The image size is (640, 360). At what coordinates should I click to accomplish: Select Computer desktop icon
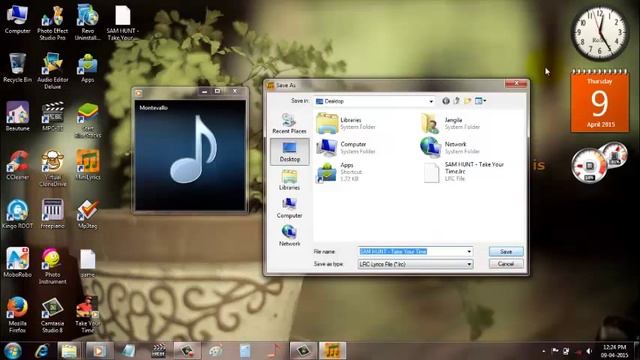(17, 19)
